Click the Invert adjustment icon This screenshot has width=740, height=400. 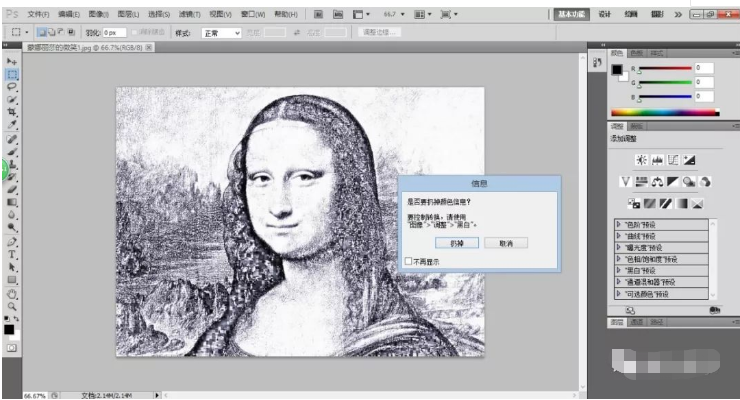pos(634,203)
